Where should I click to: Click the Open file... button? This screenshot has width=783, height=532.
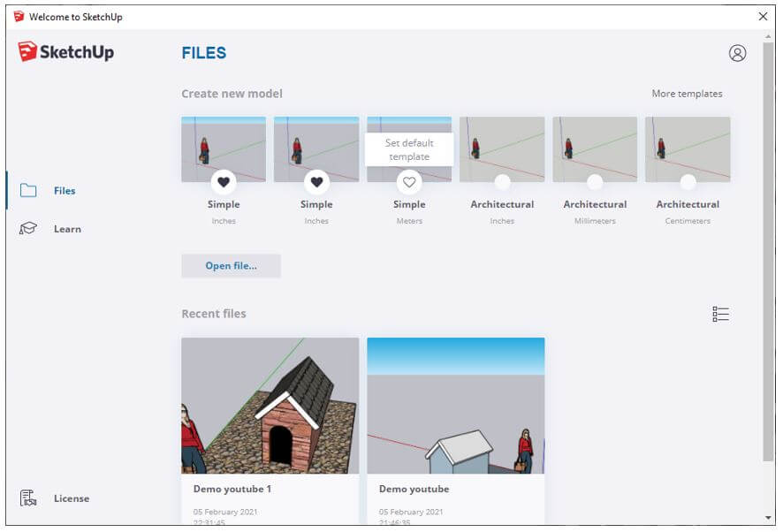(232, 266)
